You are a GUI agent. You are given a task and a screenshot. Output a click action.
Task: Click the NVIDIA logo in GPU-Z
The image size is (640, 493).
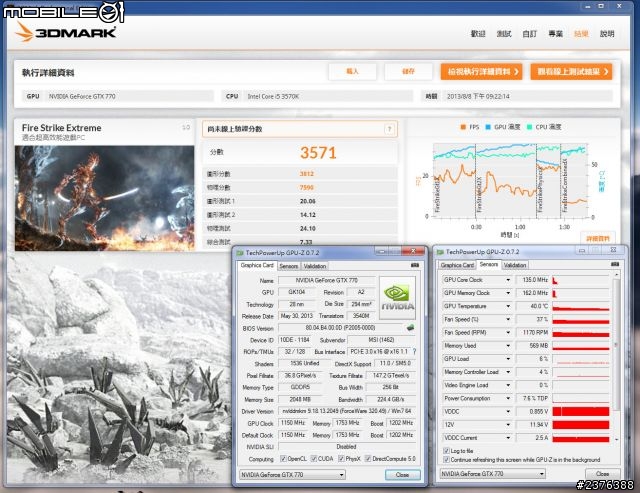coord(397,298)
